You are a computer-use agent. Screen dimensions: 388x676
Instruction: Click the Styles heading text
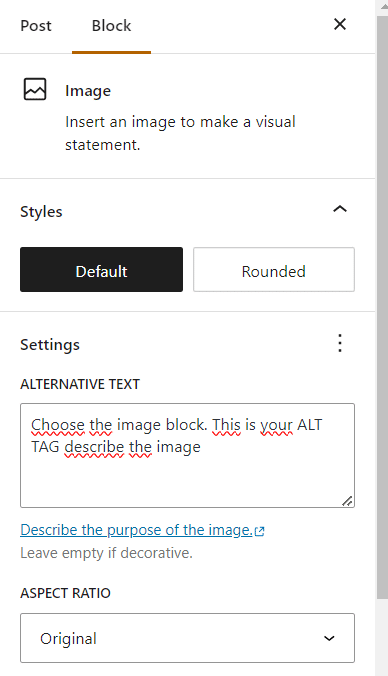pos(41,212)
